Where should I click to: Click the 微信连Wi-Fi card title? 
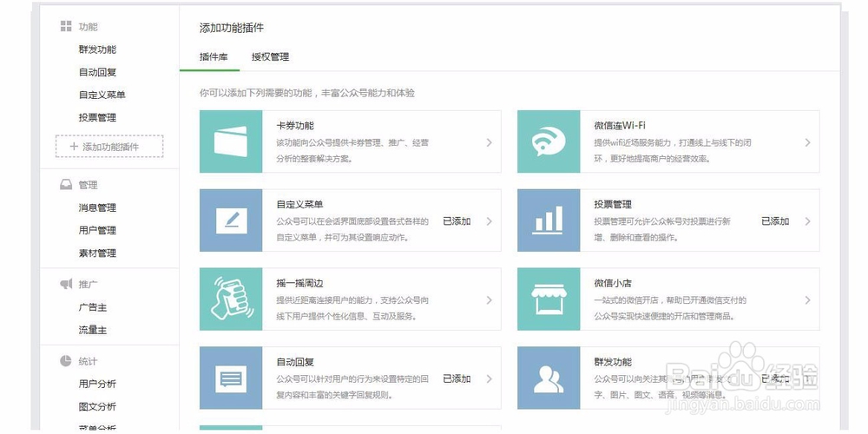[x=620, y=126]
